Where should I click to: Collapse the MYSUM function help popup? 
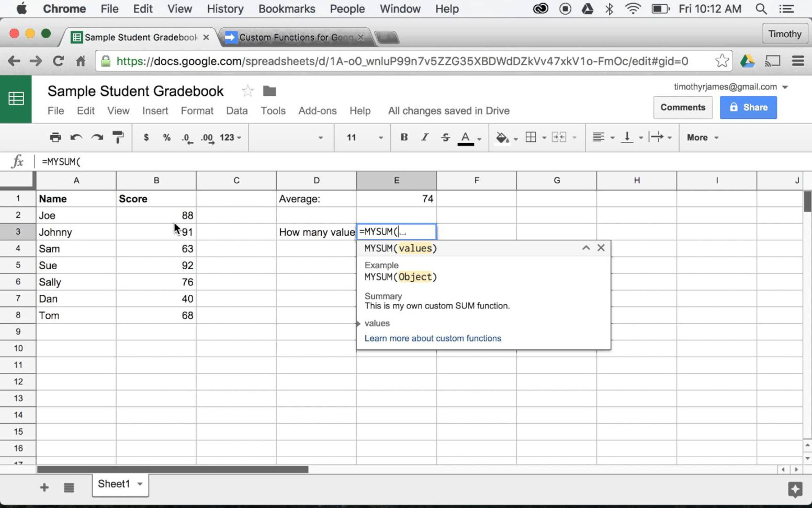click(585, 248)
